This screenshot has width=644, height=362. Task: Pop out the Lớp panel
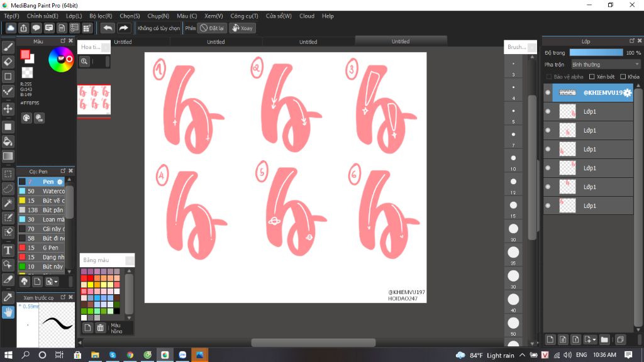tap(631, 41)
